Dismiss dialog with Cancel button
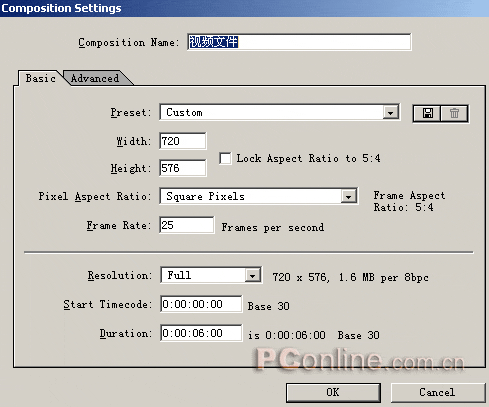This screenshot has width=489, height=407. point(437,392)
